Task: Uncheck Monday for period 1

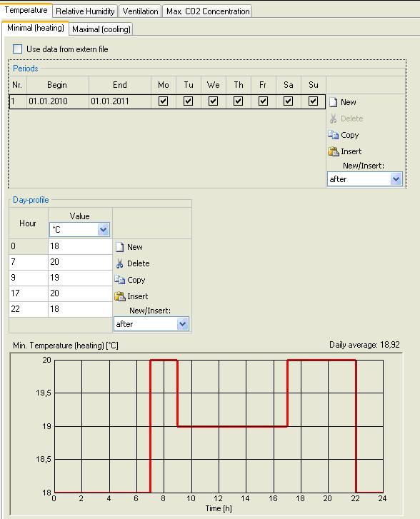Action: (x=164, y=101)
